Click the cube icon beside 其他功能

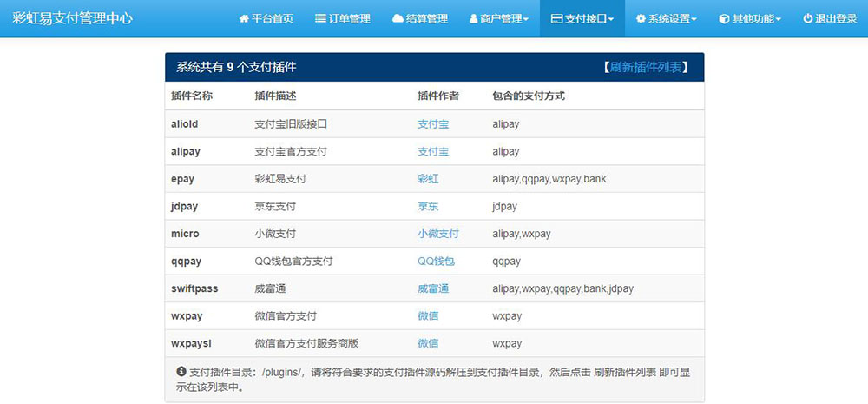724,19
